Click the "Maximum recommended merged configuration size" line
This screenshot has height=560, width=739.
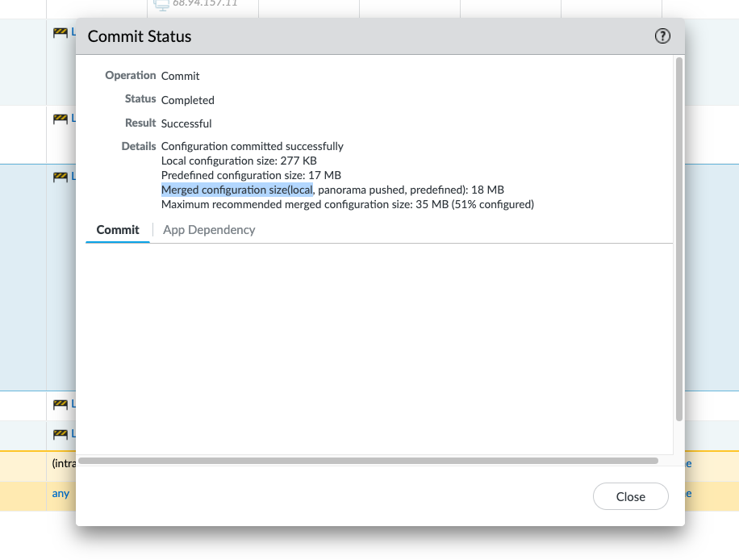click(347, 204)
